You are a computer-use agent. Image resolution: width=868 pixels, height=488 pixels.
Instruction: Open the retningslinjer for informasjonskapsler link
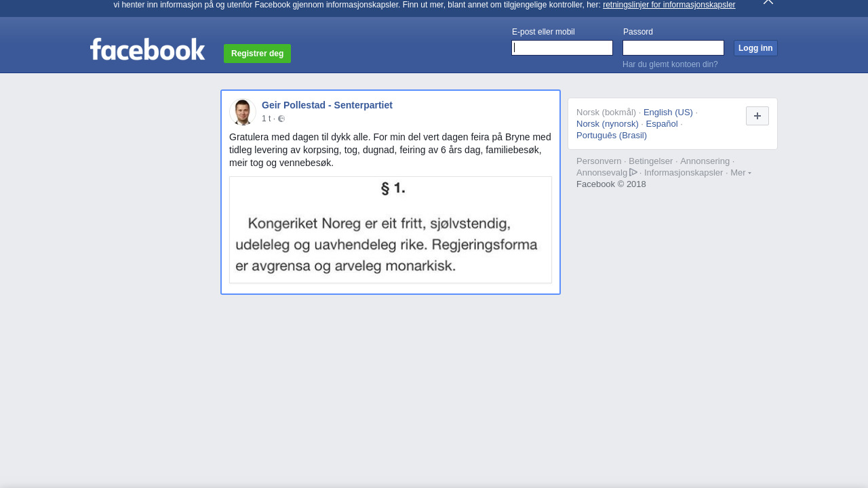[x=669, y=5]
